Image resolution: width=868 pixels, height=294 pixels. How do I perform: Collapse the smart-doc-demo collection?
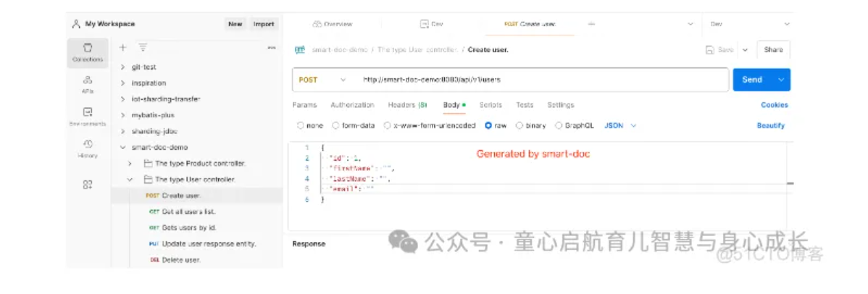(x=123, y=147)
